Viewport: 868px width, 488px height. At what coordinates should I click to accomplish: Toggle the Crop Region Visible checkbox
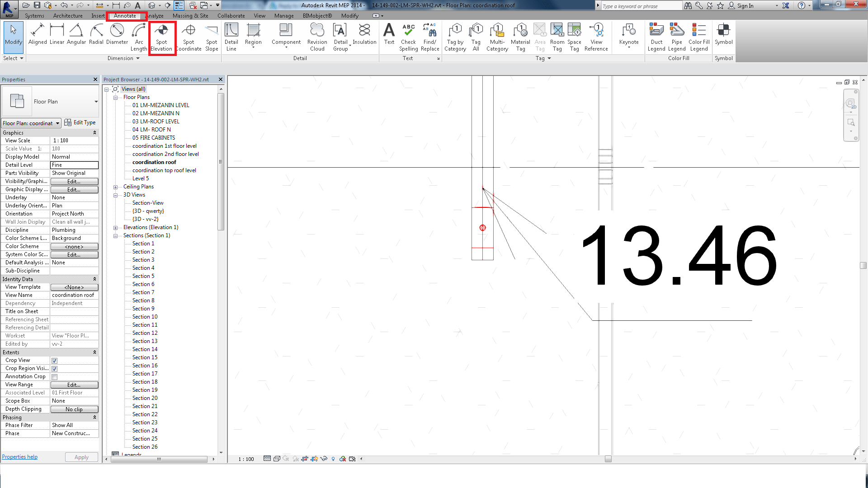click(54, 368)
